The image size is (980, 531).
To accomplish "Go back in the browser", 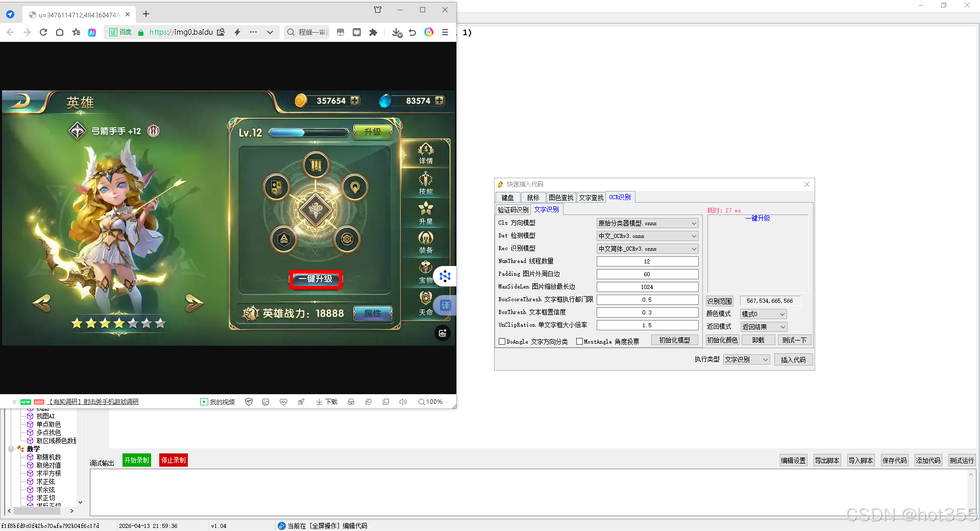I will tap(10, 32).
